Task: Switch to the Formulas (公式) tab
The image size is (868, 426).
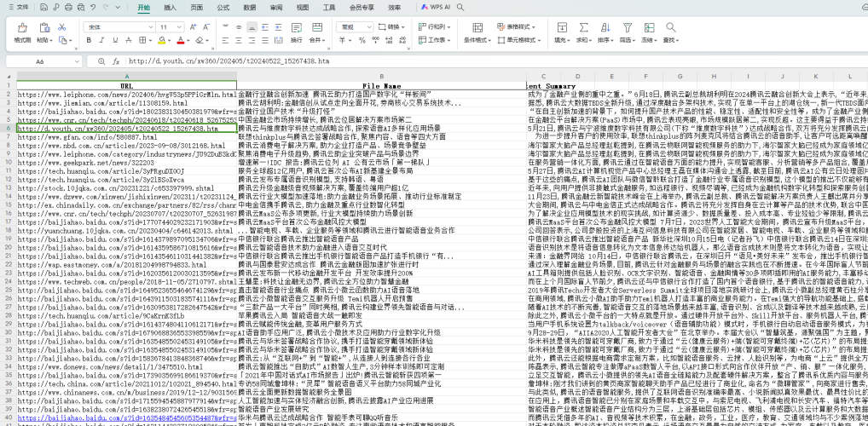Action: [x=223, y=8]
